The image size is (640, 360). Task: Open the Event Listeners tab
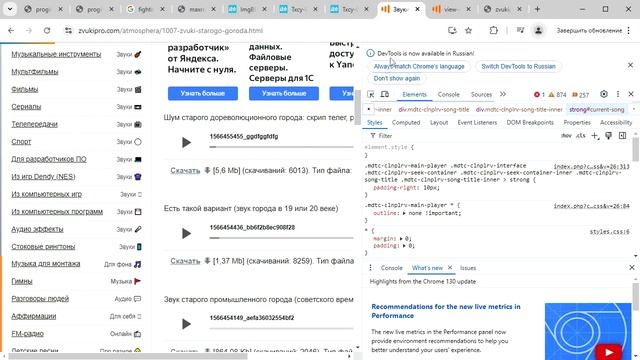(477, 122)
